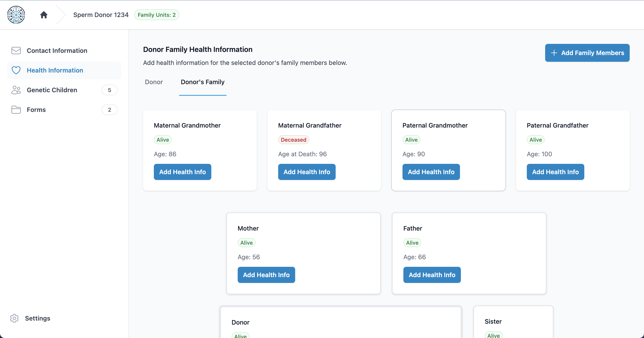Open Sperm Donor 1234 breadcrumb link
Viewport: 644px width, 338px height.
point(101,15)
